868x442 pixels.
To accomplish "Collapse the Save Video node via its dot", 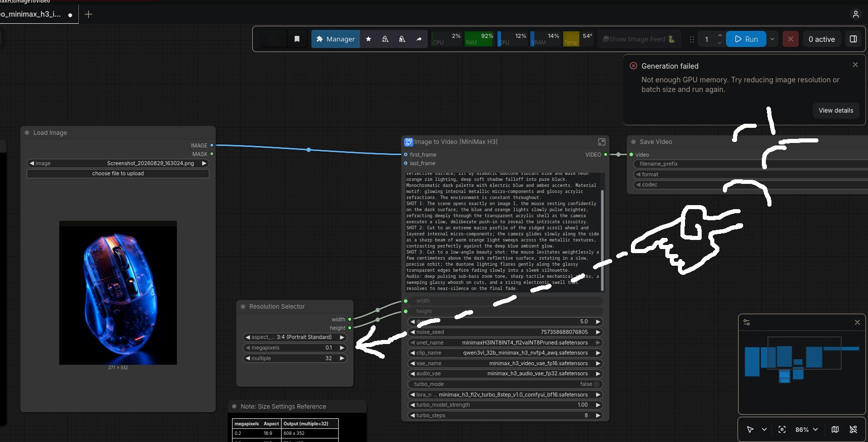I will click(633, 142).
